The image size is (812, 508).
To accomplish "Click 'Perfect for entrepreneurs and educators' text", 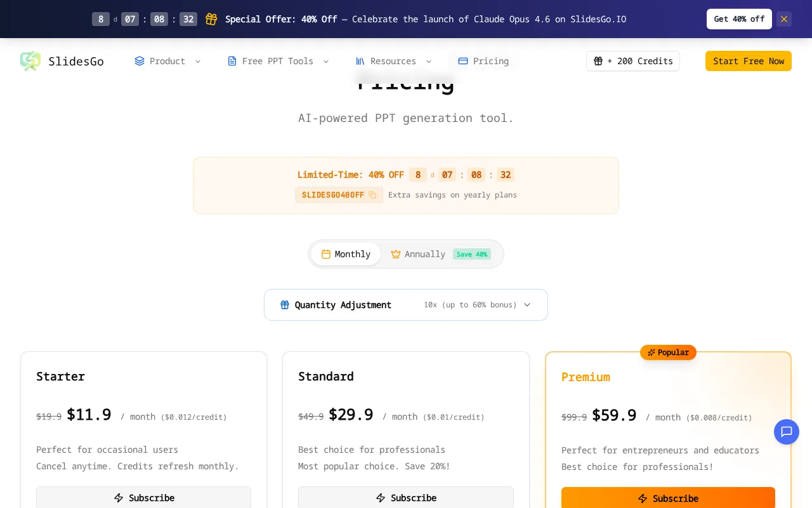I will click(660, 450).
